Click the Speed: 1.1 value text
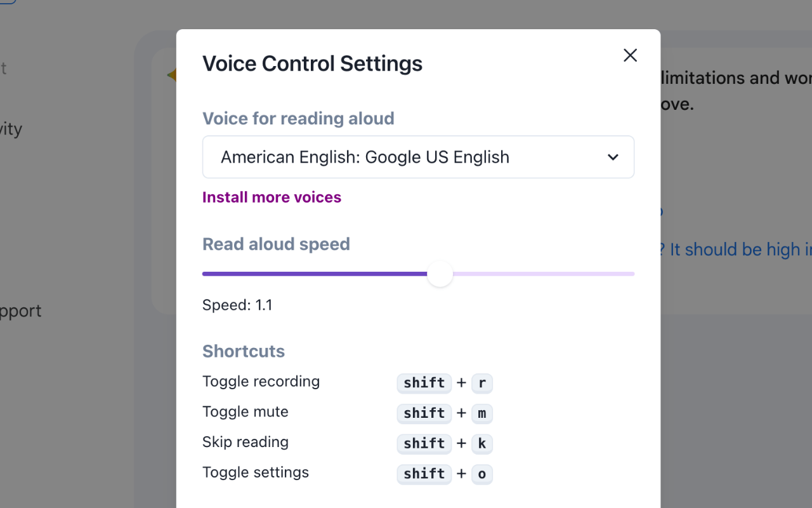The height and width of the screenshot is (508, 812). tap(237, 305)
